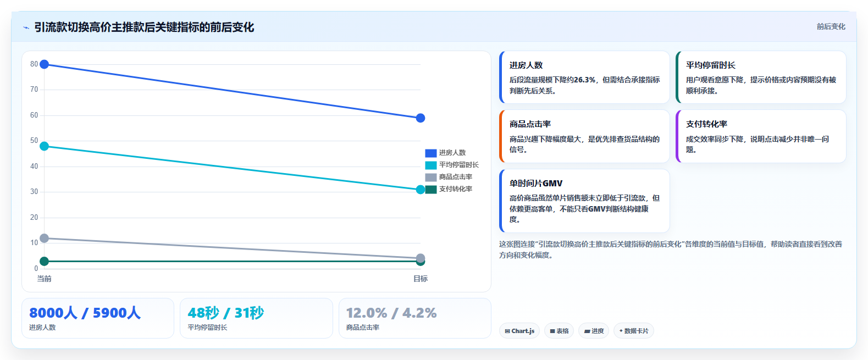Click the blue 进房人数 data point at 当前
Screen dimensions: 868x360
tap(45, 64)
